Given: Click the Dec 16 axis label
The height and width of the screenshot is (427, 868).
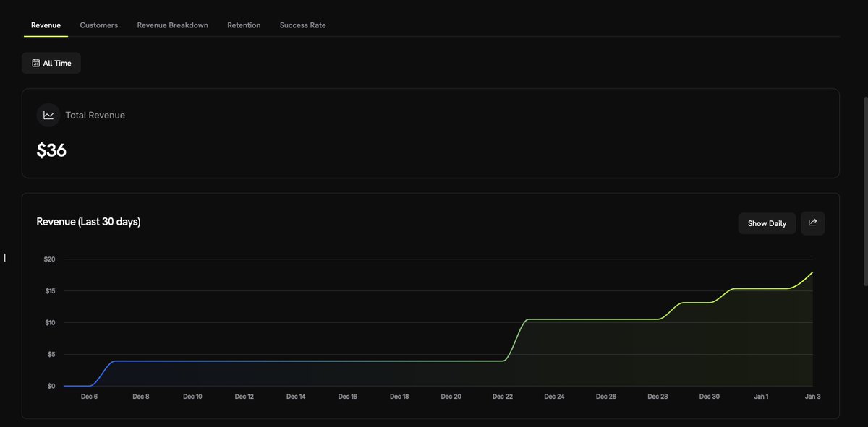Looking at the screenshot, I should (348, 397).
